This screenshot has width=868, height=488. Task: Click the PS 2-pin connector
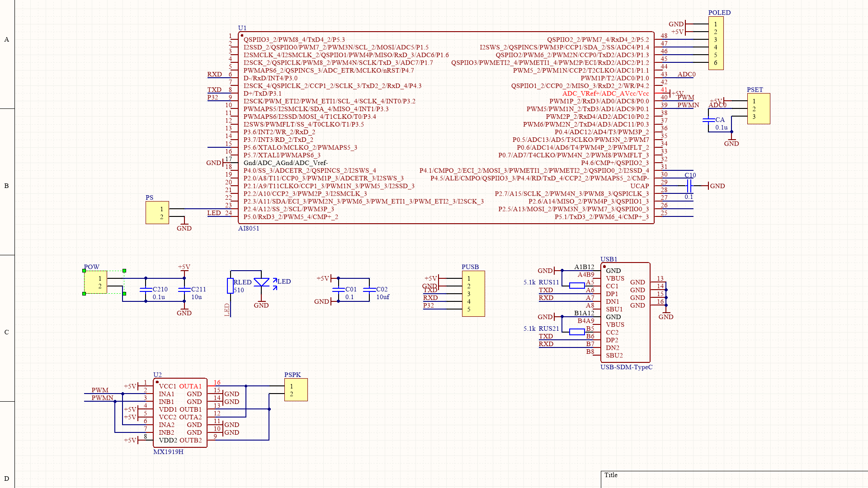click(157, 213)
